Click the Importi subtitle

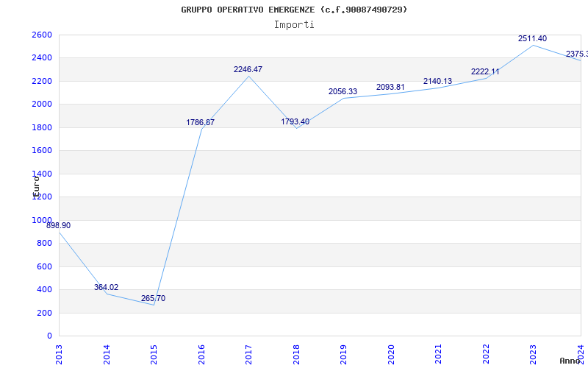[x=294, y=25]
